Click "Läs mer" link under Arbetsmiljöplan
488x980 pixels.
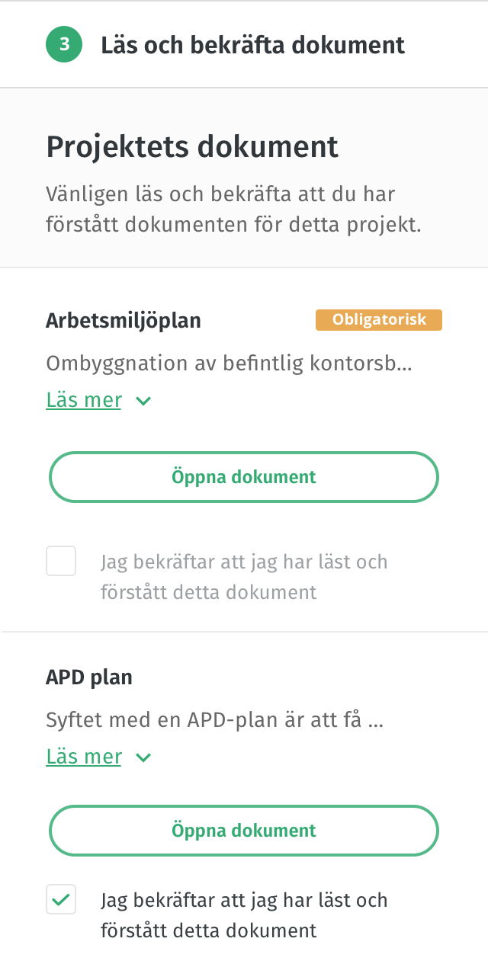point(84,400)
